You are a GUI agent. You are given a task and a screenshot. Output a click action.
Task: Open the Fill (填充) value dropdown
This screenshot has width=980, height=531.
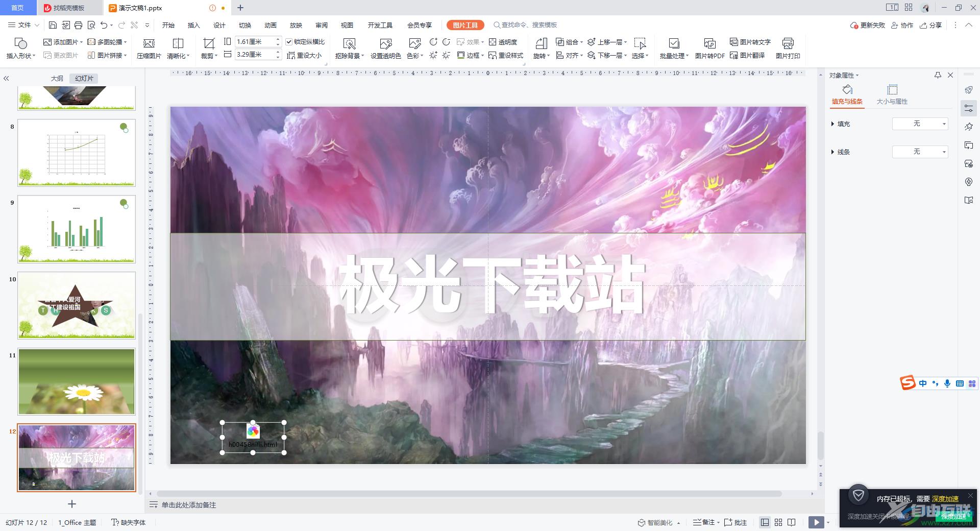920,124
